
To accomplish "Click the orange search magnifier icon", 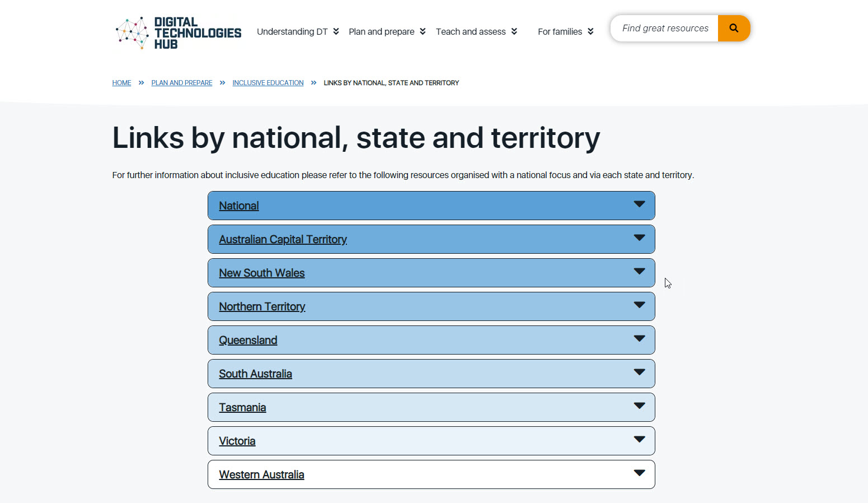I will click(734, 29).
